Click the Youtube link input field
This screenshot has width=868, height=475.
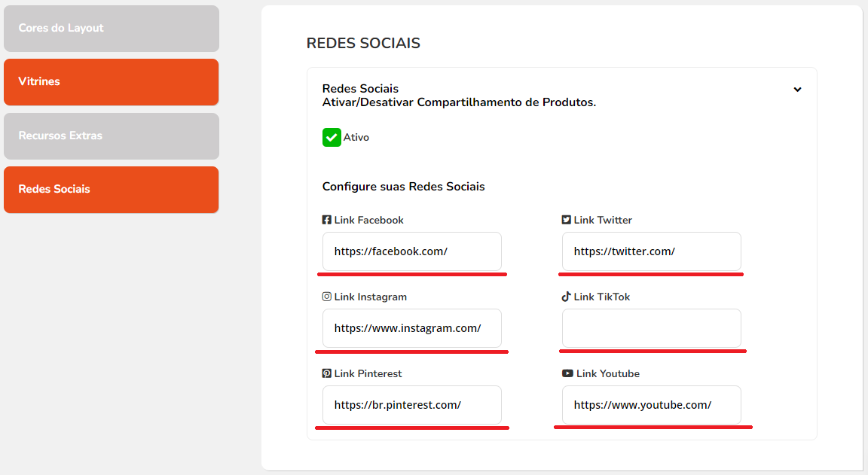[651, 405]
